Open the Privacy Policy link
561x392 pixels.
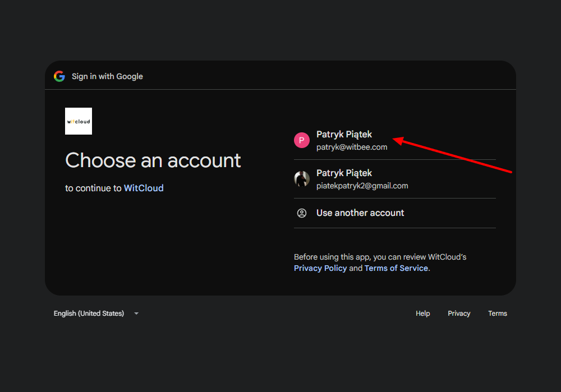(x=320, y=268)
